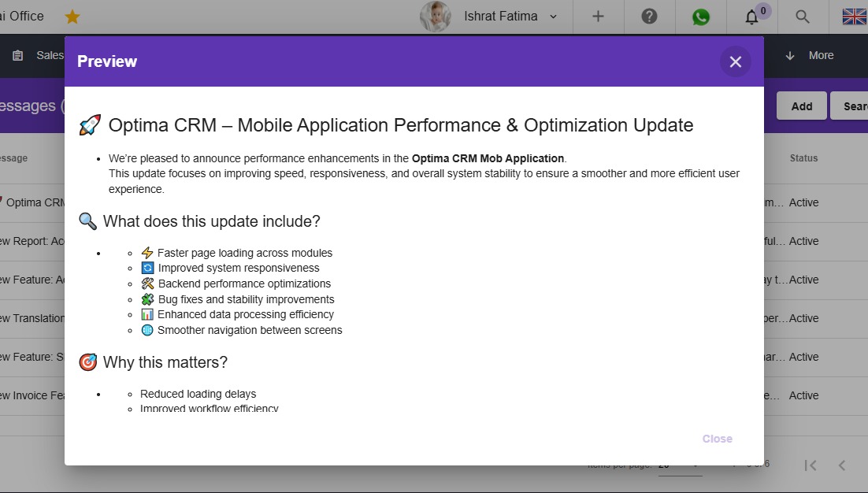This screenshot has width=868, height=493.
Task: Click the chart icon by Enhanced data processing
Action: click(147, 314)
